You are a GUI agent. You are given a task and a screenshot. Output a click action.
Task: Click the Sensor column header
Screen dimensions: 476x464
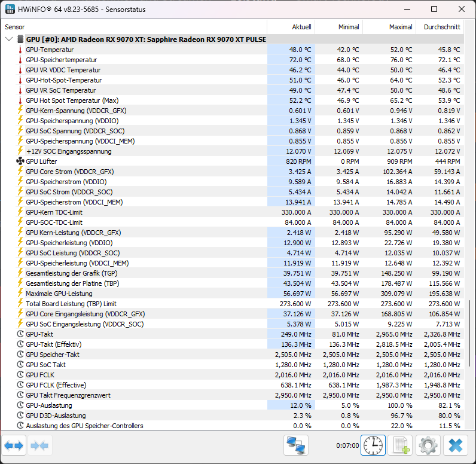pos(134,27)
